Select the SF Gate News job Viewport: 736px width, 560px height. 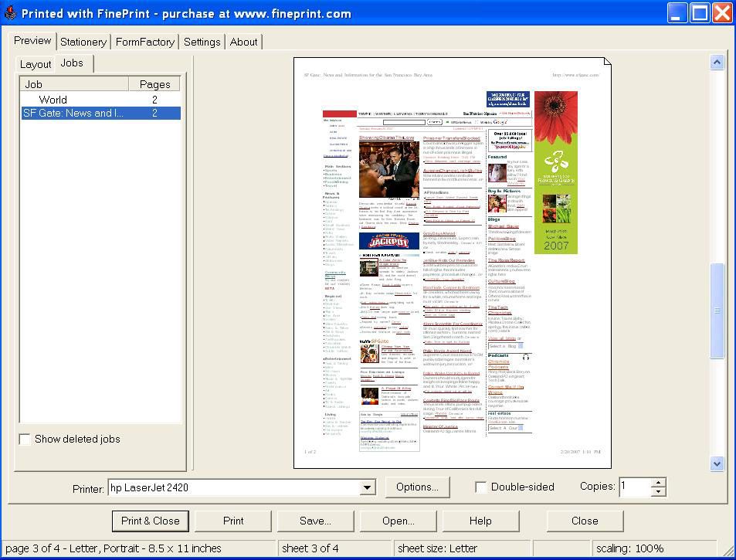73,113
